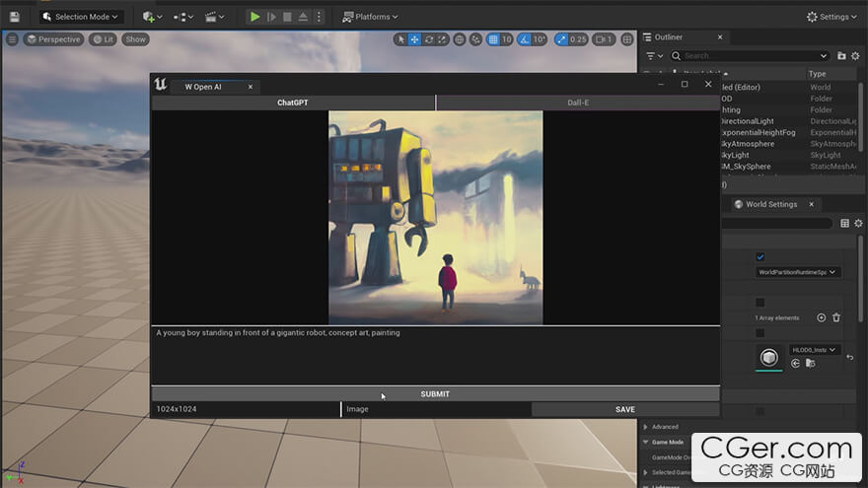Toggle rotation angle snapping
This screenshot has width=868, height=488.
click(x=524, y=39)
